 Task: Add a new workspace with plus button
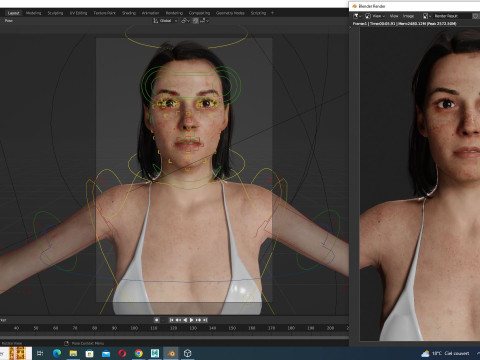click(272, 13)
